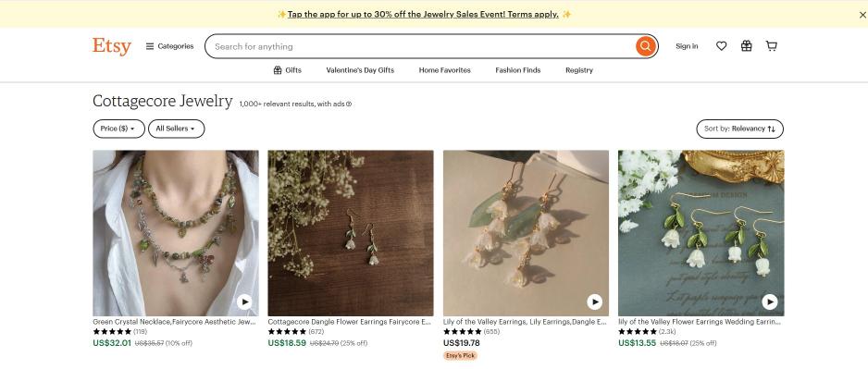Open Favorites heart icon in header
This screenshot has width=868, height=369.
721,46
